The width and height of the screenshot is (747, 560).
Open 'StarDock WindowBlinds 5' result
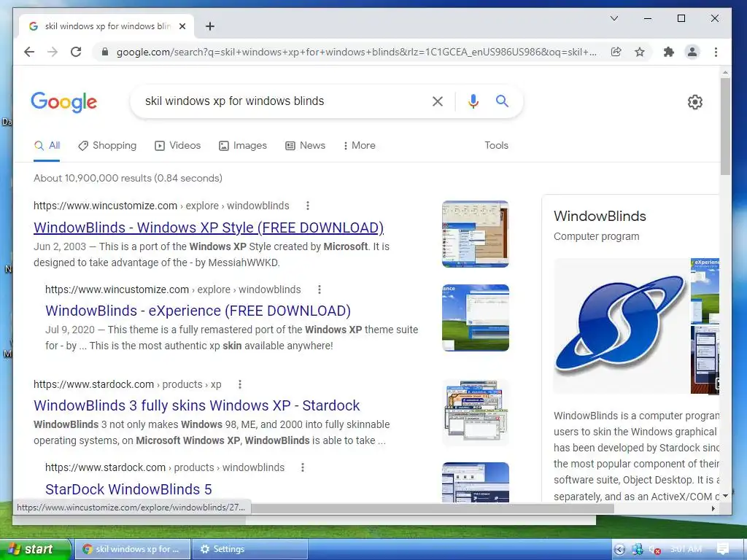click(128, 489)
